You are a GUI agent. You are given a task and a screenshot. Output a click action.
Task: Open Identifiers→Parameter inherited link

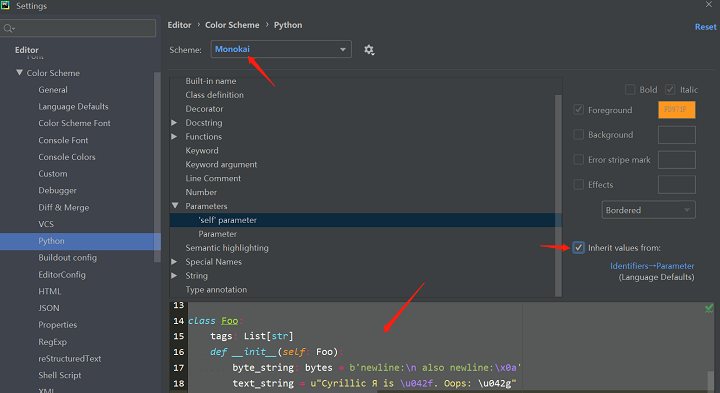pos(652,266)
